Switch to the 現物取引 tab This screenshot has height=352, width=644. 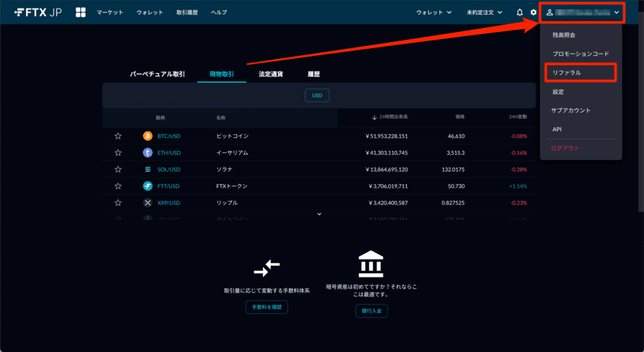coord(222,74)
